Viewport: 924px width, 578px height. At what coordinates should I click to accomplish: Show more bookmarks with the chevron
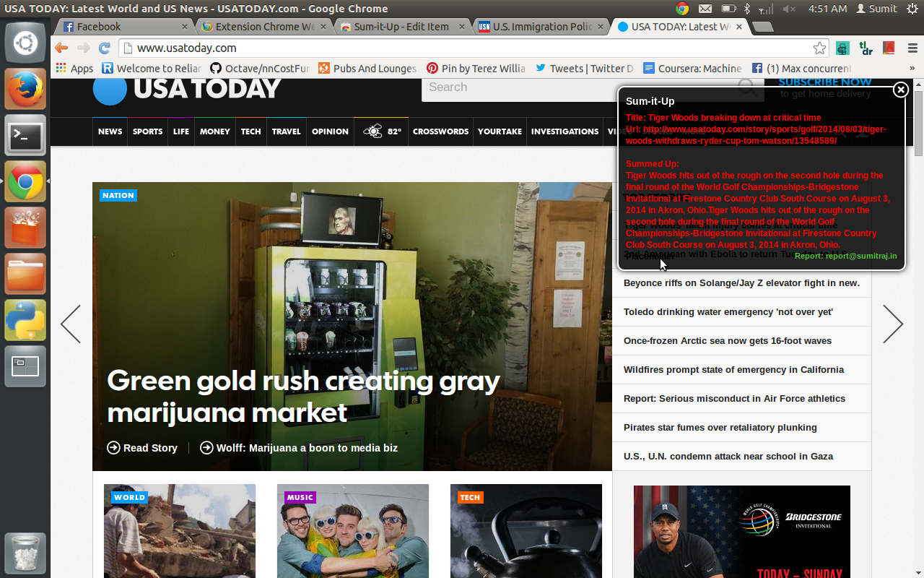[912, 69]
